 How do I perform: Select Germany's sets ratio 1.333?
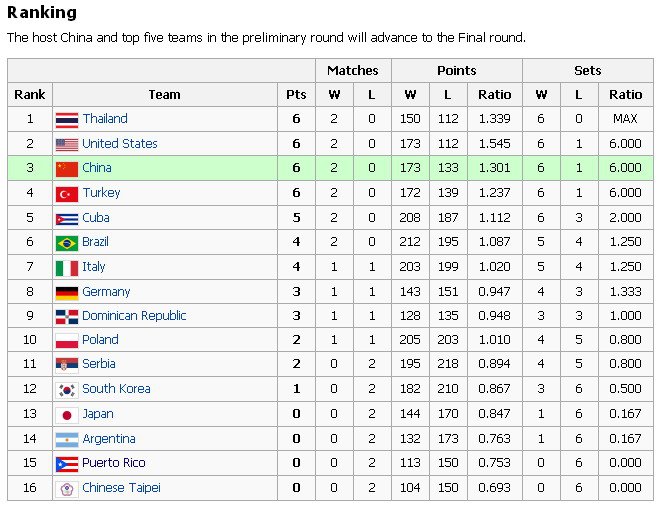click(625, 292)
